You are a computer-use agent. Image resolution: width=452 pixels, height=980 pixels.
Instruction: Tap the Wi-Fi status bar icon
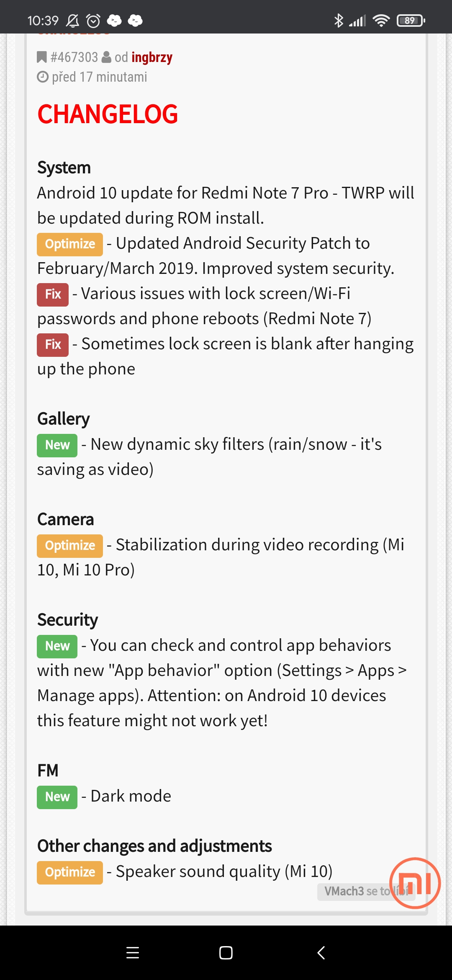[x=381, y=20]
